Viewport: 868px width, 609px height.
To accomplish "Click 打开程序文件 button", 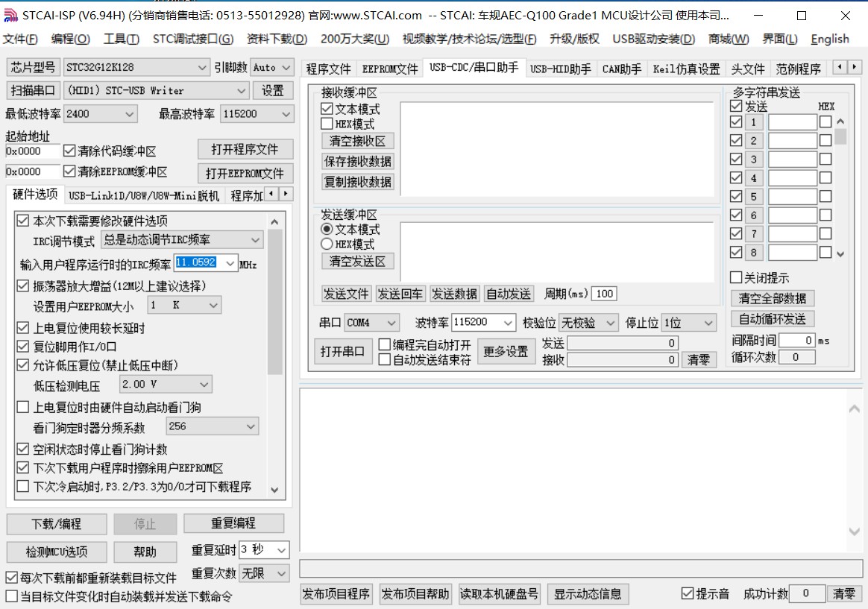I will [245, 149].
